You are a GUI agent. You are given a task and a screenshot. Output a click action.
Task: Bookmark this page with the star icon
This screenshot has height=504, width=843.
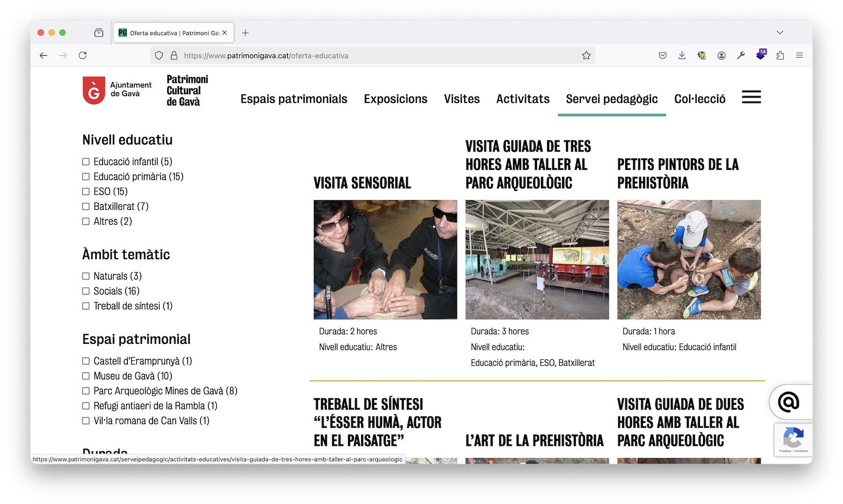[x=586, y=56]
